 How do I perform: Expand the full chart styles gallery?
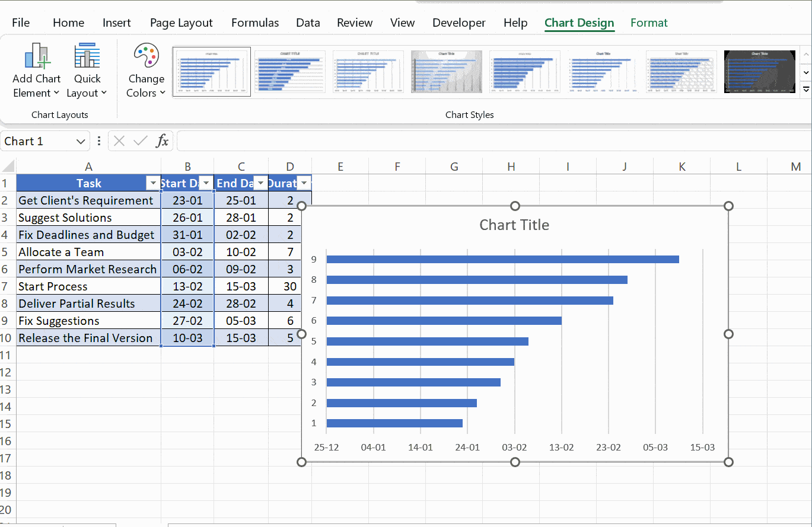pos(805,90)
